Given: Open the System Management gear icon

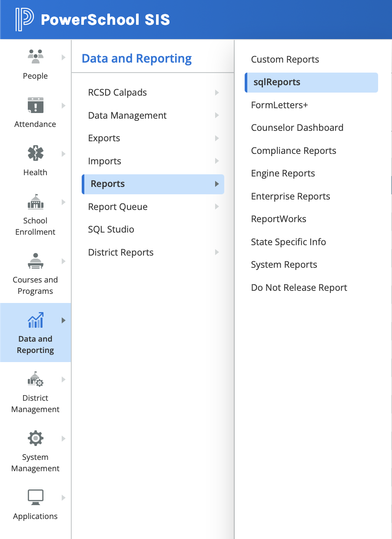Looking at the screenshot, I should click(35, 438).
